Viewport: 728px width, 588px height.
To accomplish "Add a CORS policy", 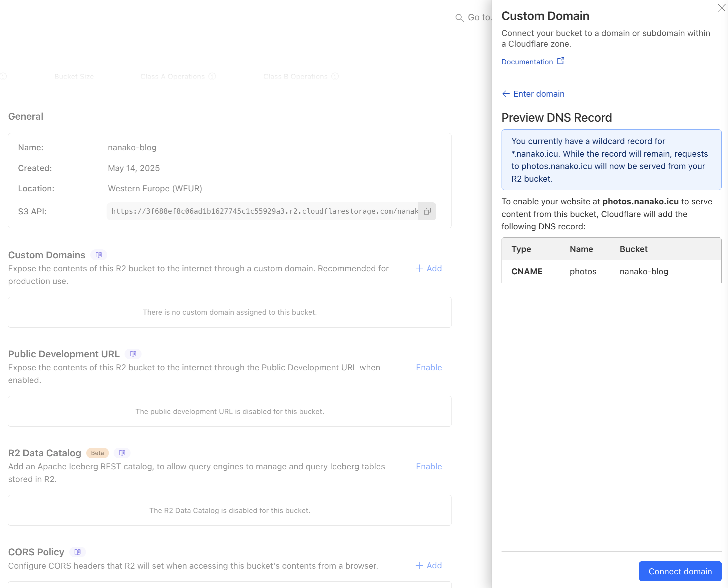I will click(x=429, y=565).
